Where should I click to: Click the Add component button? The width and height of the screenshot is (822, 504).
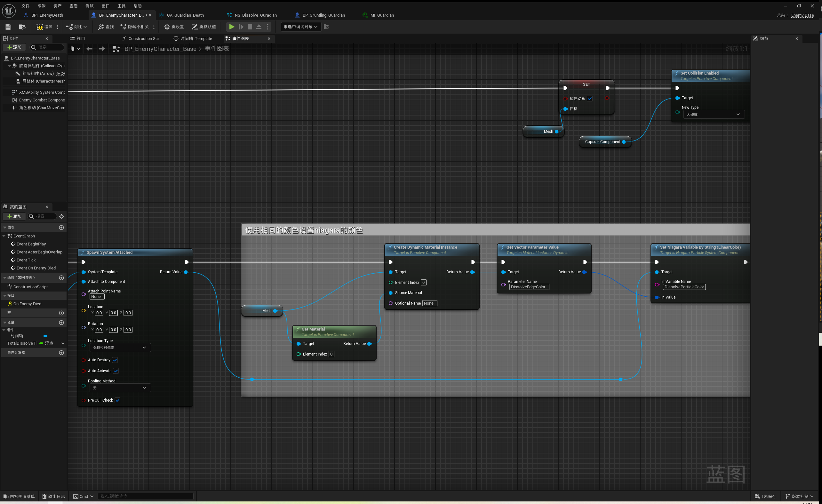(14, 47)
